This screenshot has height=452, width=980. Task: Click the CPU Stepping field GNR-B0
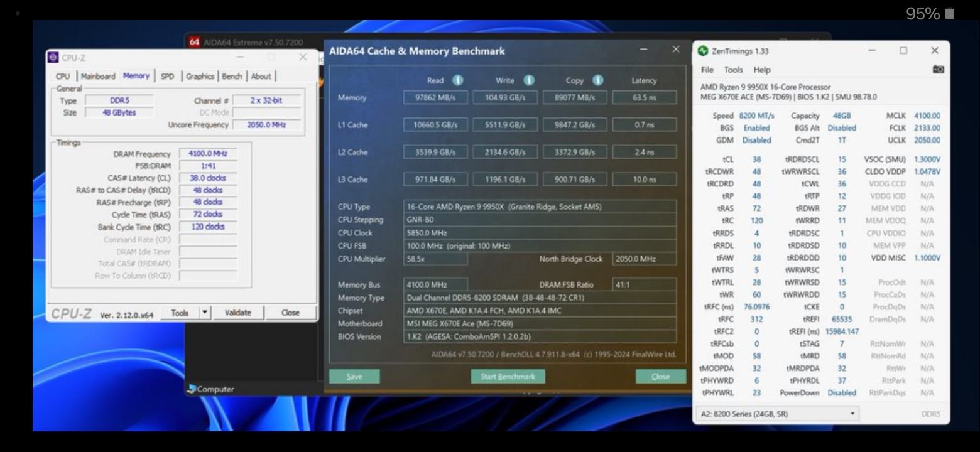coord(540,220)
